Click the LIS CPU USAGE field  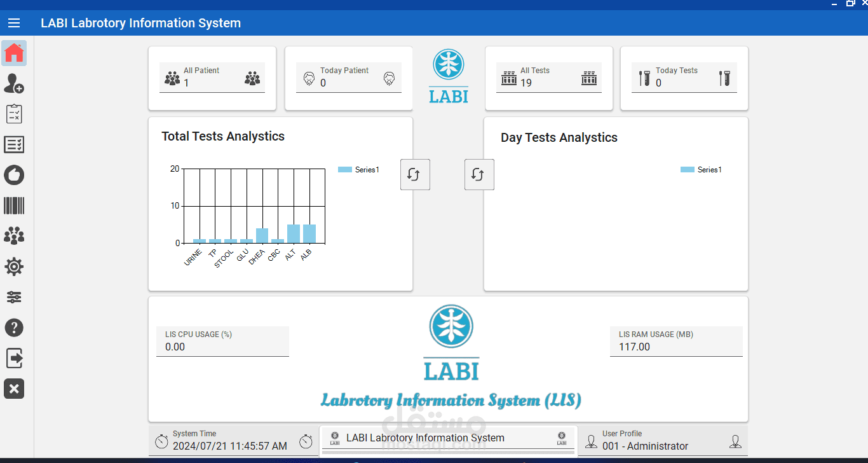tap(222, 342)
